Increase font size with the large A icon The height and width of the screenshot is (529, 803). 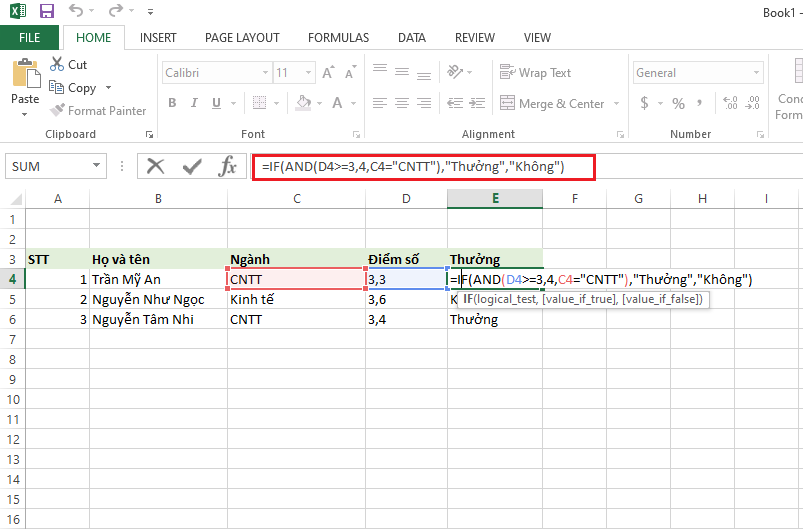point(328,73)
